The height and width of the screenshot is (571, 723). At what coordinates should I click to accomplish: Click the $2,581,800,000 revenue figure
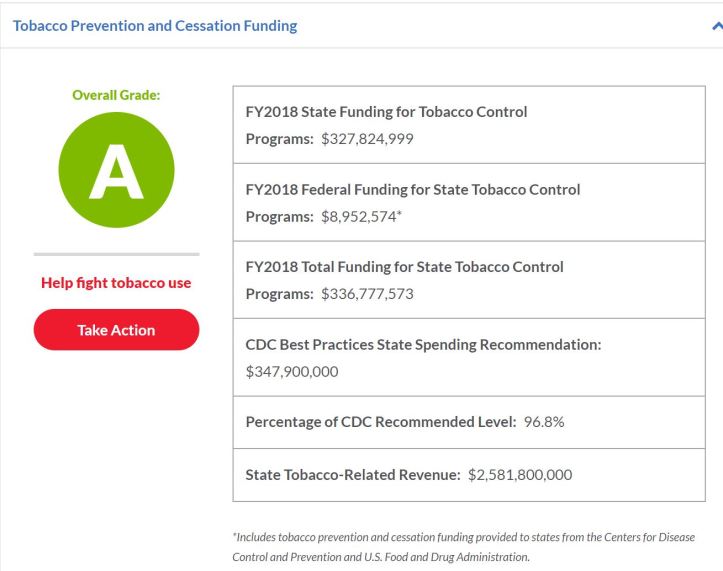[x=520, y=475]
